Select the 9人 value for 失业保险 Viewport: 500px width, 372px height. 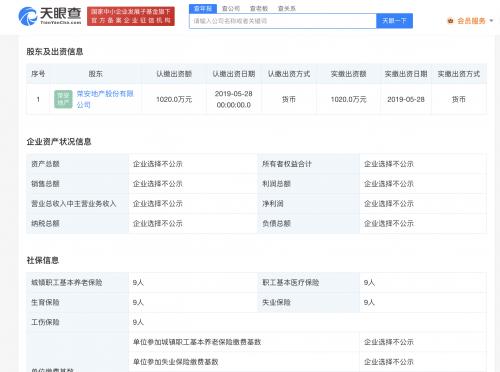pyautogui.click(x=369, y=302)
